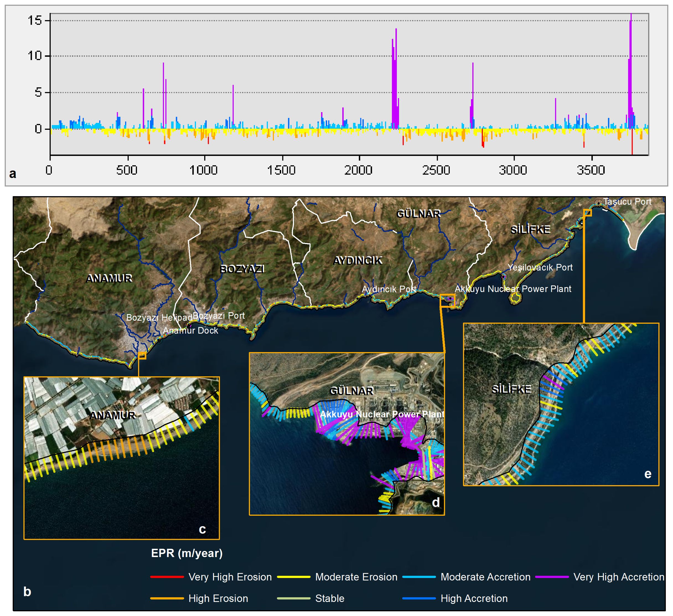Click the Moderate Accretion legend entry
673x616 pixels.
[x=466, y=577]
